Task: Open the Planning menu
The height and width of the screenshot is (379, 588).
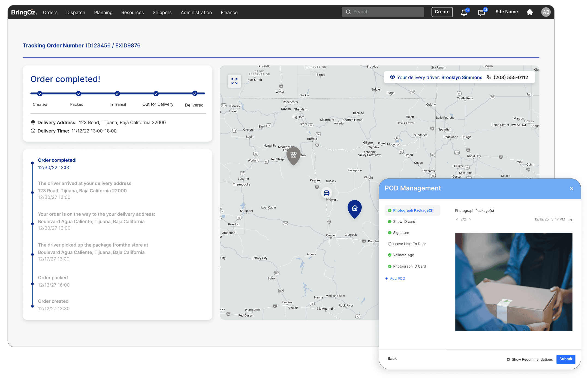Action: (103, 13)
